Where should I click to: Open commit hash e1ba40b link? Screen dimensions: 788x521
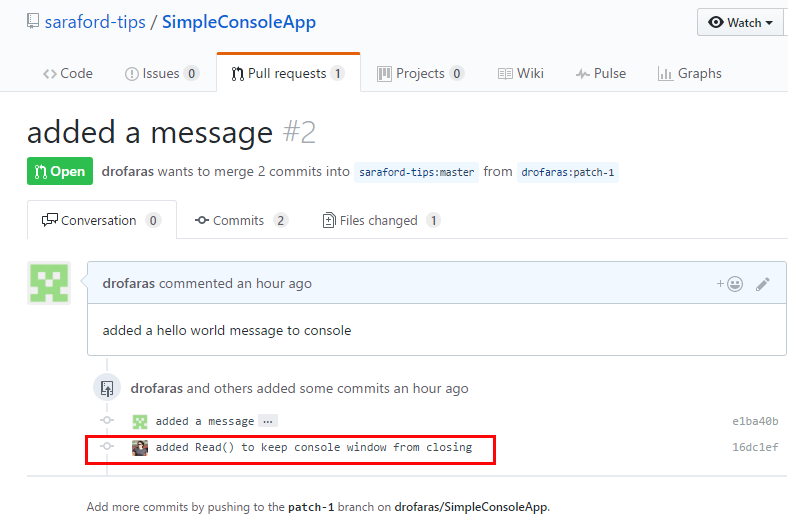pos(755,422)
